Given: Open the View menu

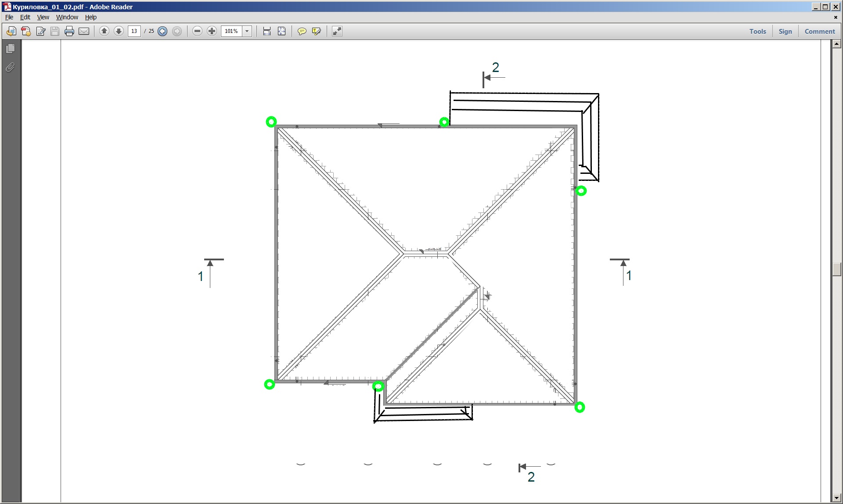Looking at the screenshot, I should coord(43,17).
